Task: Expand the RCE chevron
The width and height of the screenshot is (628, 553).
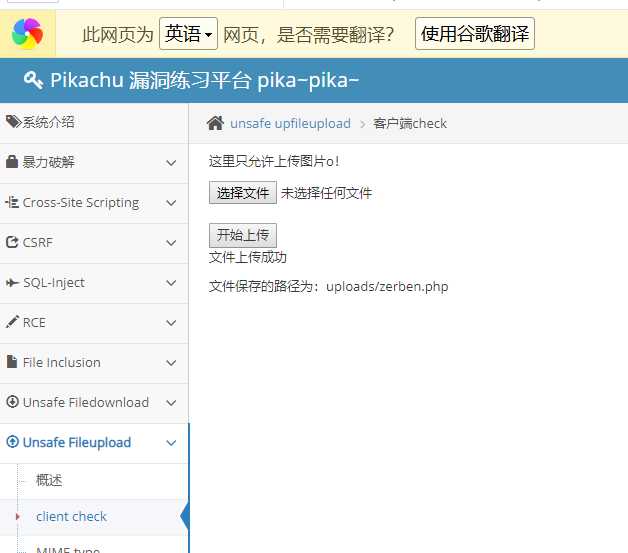Action: click(x=171, y=323)
